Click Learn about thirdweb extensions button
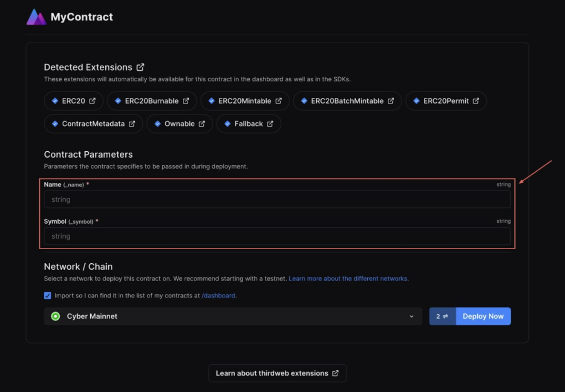The image size is (565, 392). coord(277,373)
